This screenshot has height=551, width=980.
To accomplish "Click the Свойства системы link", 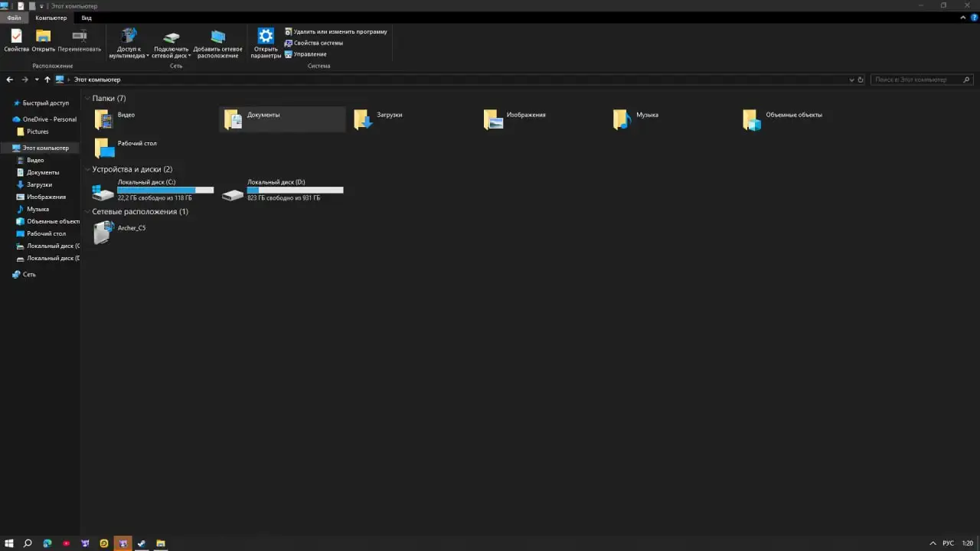I will (318, 43).
